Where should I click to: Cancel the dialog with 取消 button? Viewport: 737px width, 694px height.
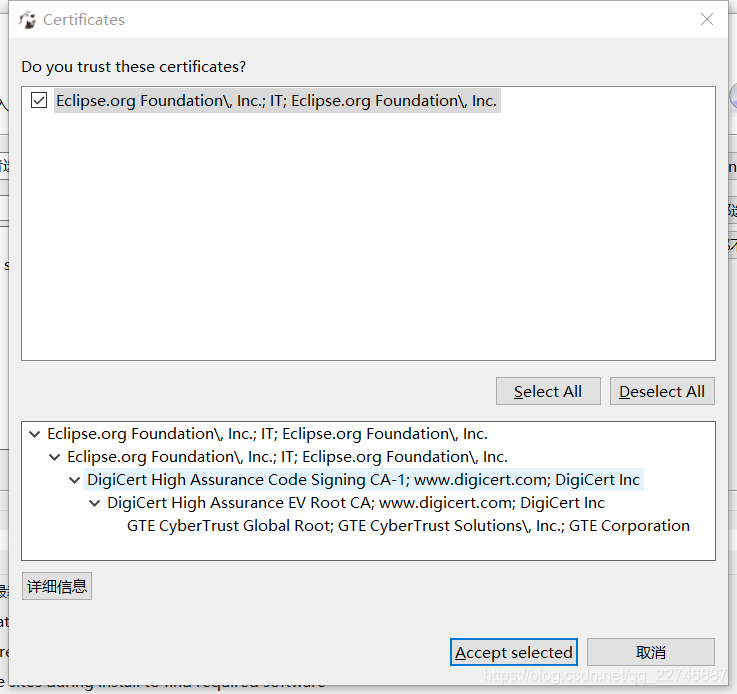[x=651, y=652]
